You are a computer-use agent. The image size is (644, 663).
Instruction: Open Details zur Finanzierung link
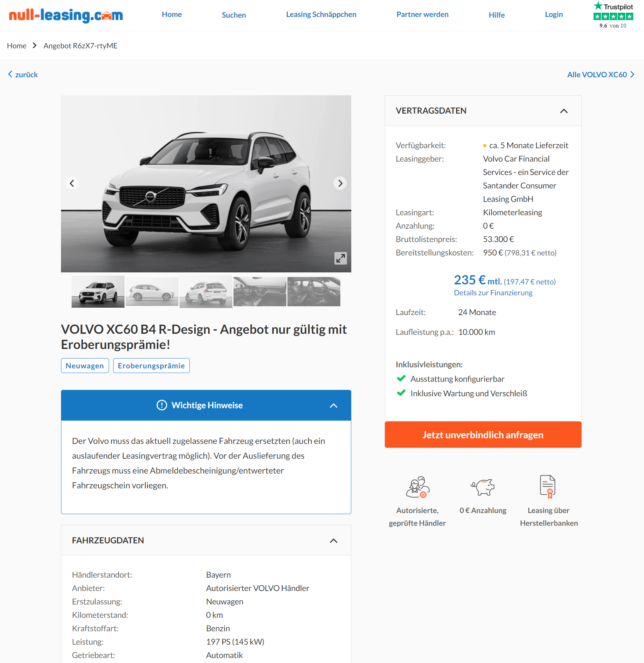tap(493, 293)
